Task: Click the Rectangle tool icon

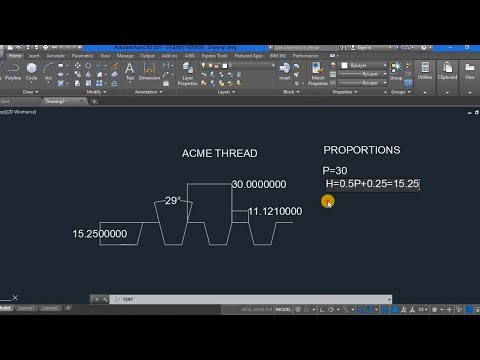Action: [x=61, y=66]
